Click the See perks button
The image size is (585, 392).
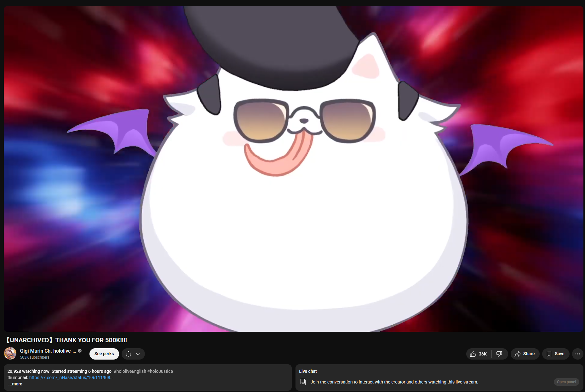click(104, 354)
